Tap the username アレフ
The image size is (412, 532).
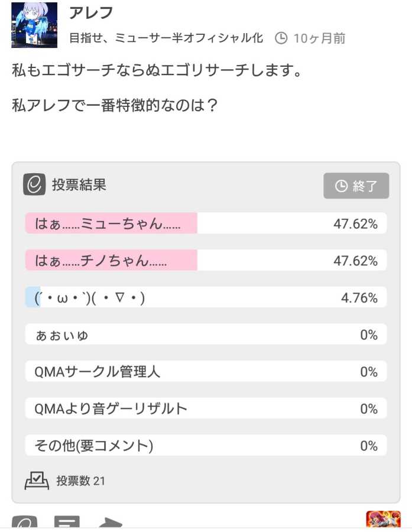tap(91, 13)
